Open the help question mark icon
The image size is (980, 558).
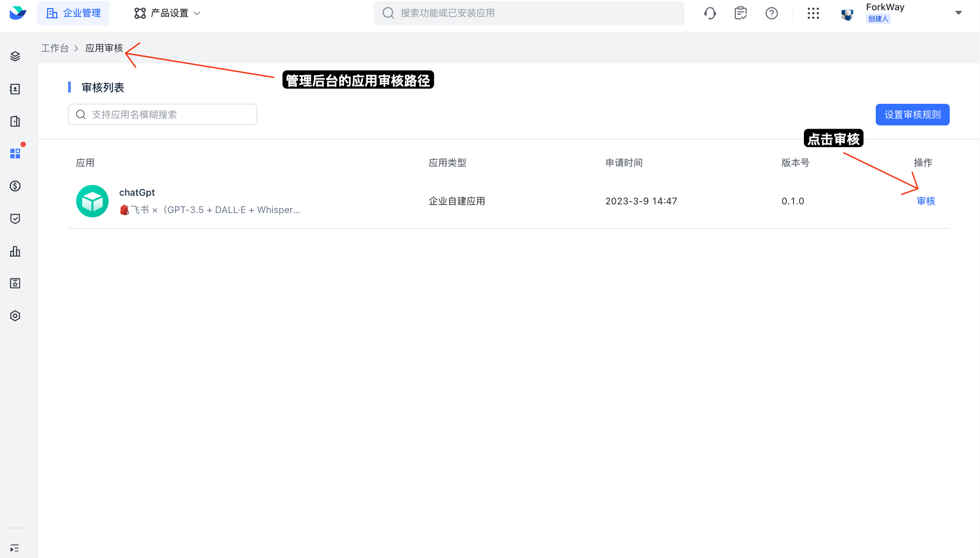click(771, 13)
